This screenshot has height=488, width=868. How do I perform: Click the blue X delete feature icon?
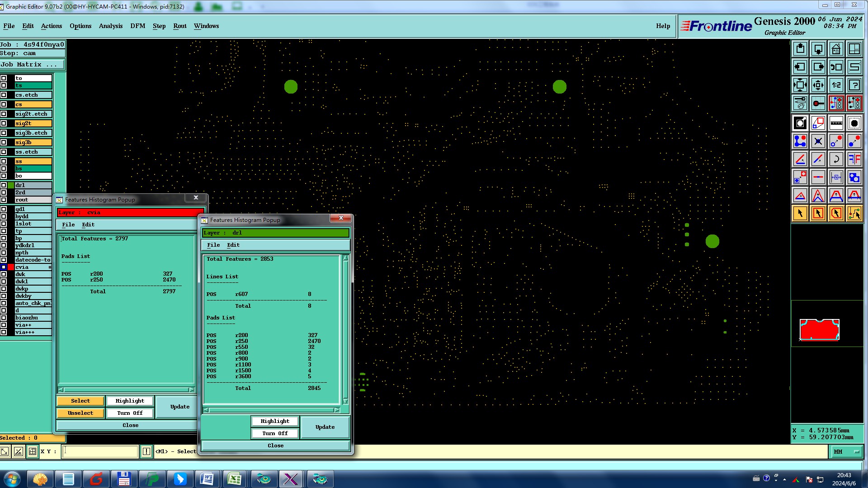click(x=818, y=141)
